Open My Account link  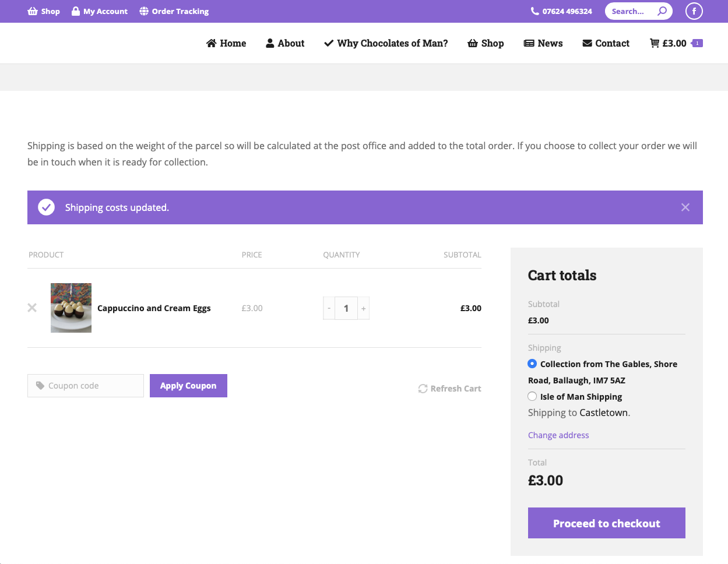click(100, 11)
